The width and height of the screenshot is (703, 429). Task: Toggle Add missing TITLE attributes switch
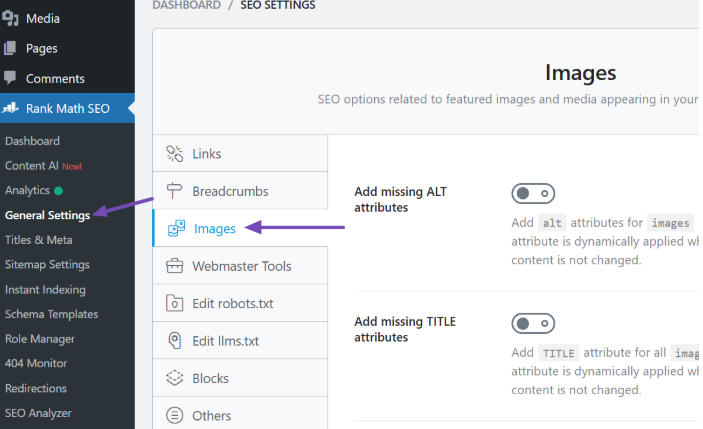533,323
